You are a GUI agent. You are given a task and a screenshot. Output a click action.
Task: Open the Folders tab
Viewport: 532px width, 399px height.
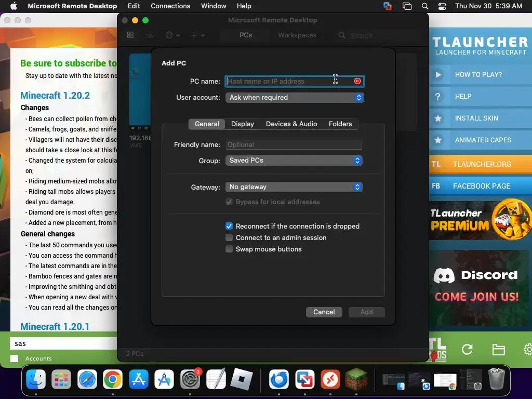340,124
